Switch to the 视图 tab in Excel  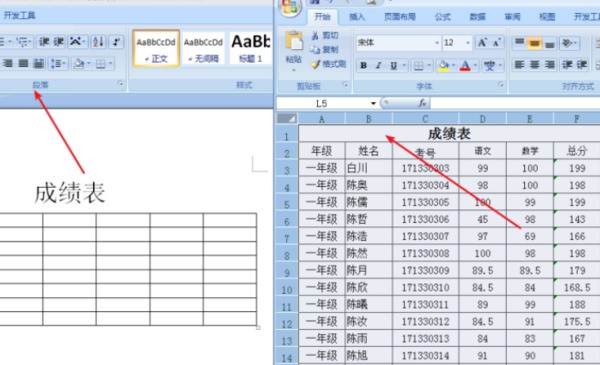point(547,16)
